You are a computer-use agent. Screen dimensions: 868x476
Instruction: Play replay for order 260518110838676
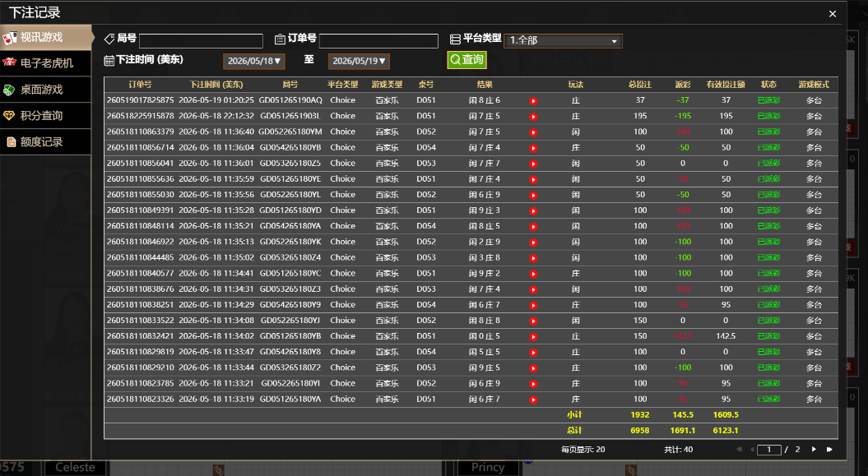coord(533,289)
